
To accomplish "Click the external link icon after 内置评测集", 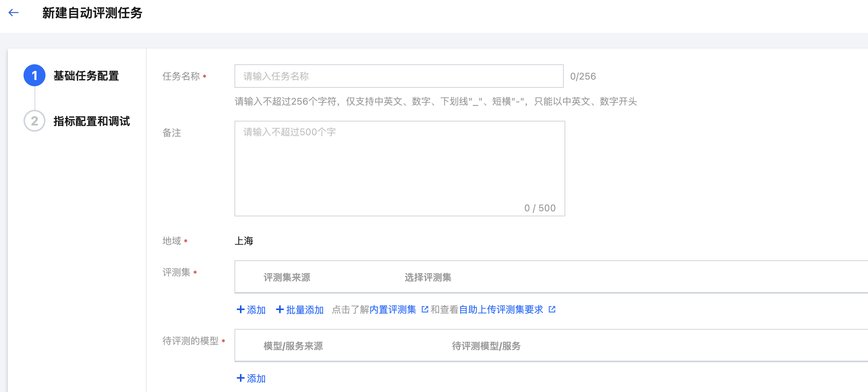I will pyautogui.click(x=425, y=310).
